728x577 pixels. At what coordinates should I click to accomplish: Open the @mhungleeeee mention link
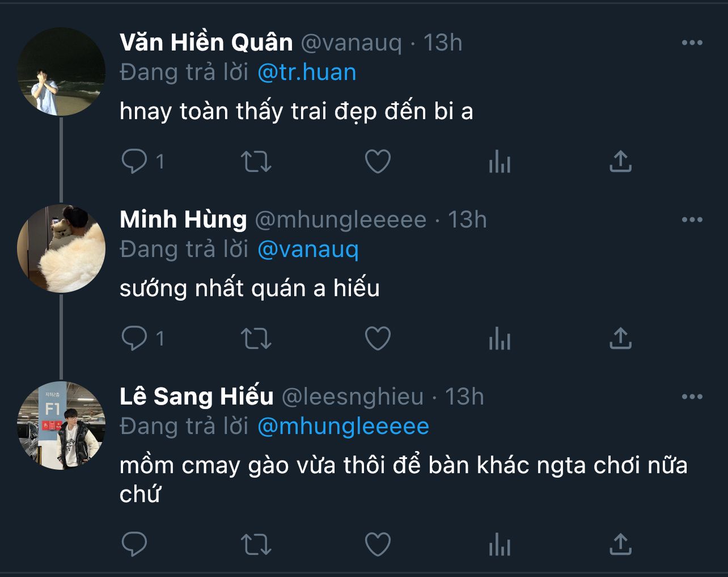click(343, 427)
